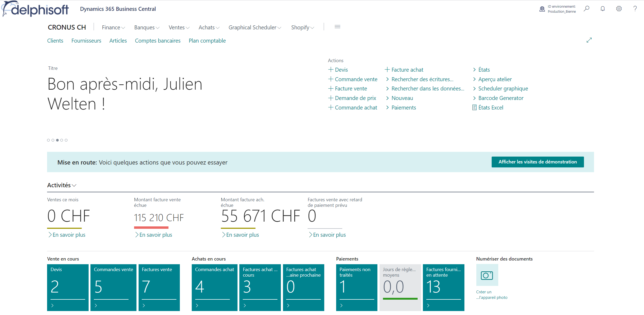The height and width of the screenshot is (315, 644).
Task: Click the Commande vente action link
Action: click(x=356, y=79)
